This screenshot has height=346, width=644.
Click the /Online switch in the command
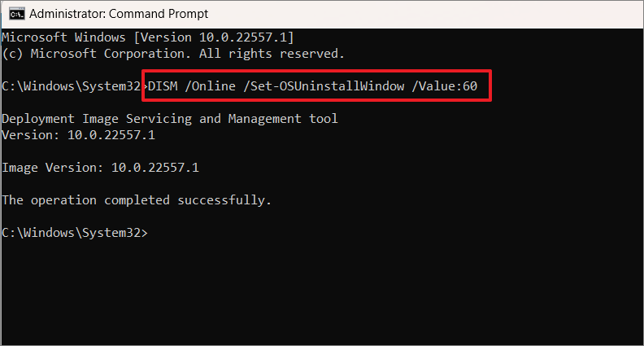(211, 86)
